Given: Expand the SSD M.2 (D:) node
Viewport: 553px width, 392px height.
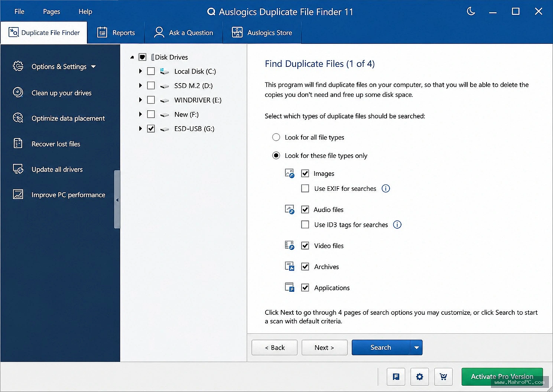Looking at the screenshot, I should click(x=140, y=85).
